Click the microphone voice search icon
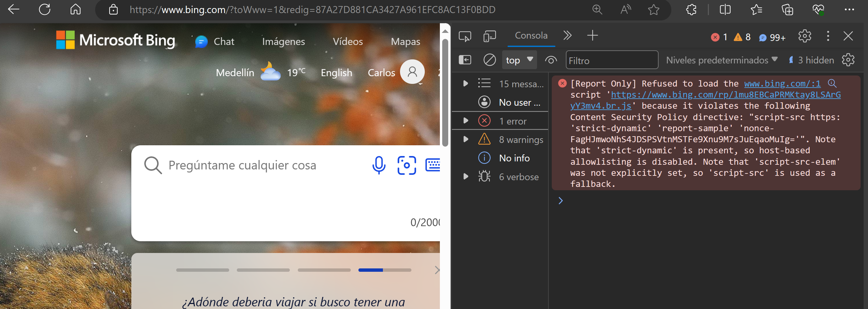The image size is (868, 309). coord(379,165)
